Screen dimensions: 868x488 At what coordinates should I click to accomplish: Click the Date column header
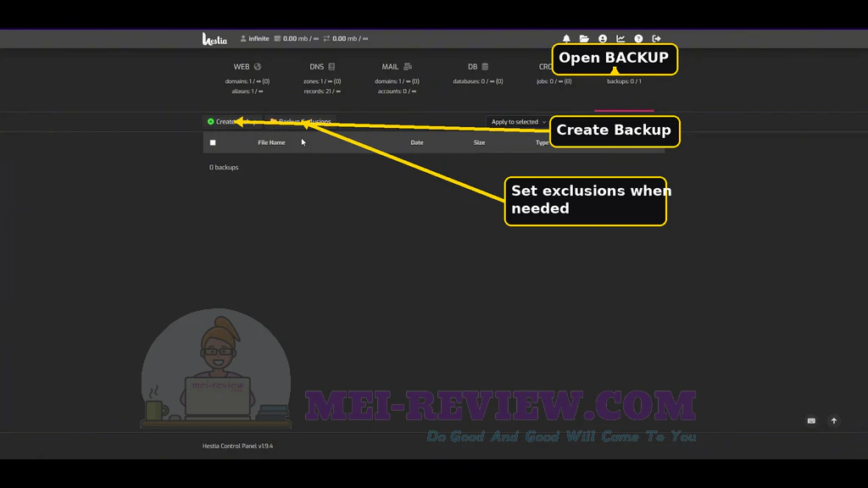click(417, 142)
